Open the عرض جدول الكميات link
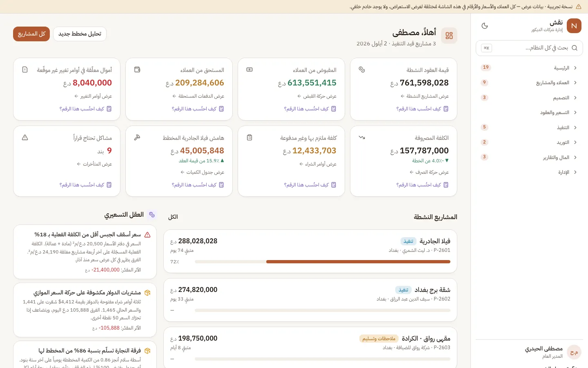The image size is (588, 368). (202, 172)
